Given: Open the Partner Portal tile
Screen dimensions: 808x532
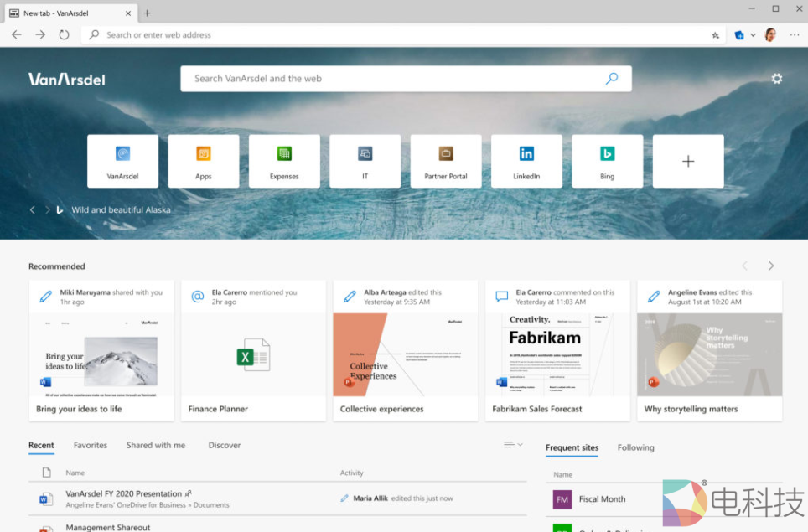Looking at the screenshot, I should pos(446,161).
